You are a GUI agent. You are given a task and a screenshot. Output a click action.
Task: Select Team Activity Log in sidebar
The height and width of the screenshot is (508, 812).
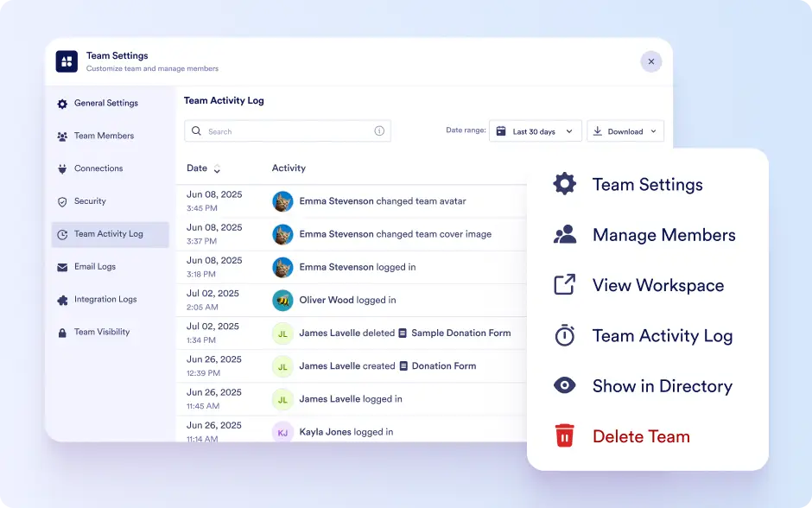(x=111, y=234)
